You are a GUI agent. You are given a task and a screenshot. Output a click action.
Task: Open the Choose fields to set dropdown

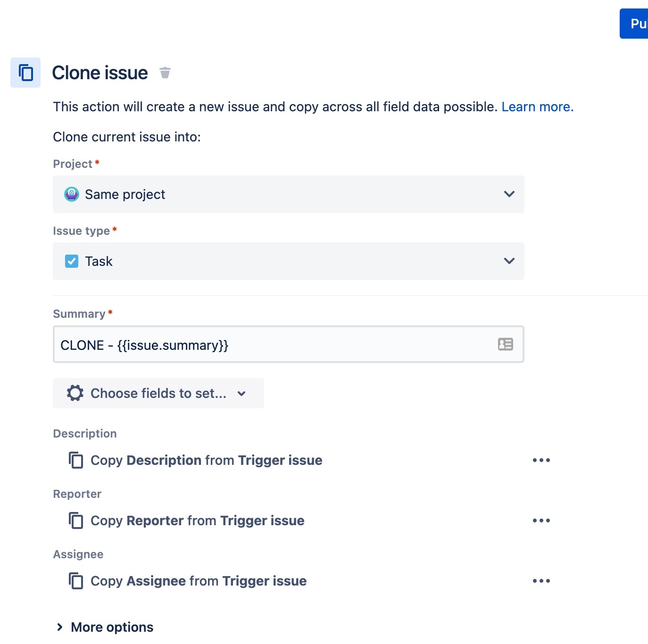click(241, 393)
